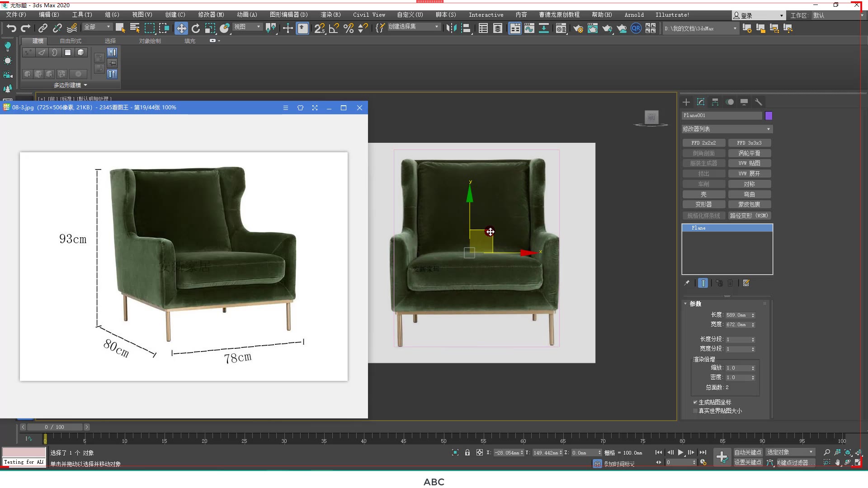Image resolution: width=868 pixels, height=488 pixels.
Task: Open the Layer Explorer icon
Action: 498,28
